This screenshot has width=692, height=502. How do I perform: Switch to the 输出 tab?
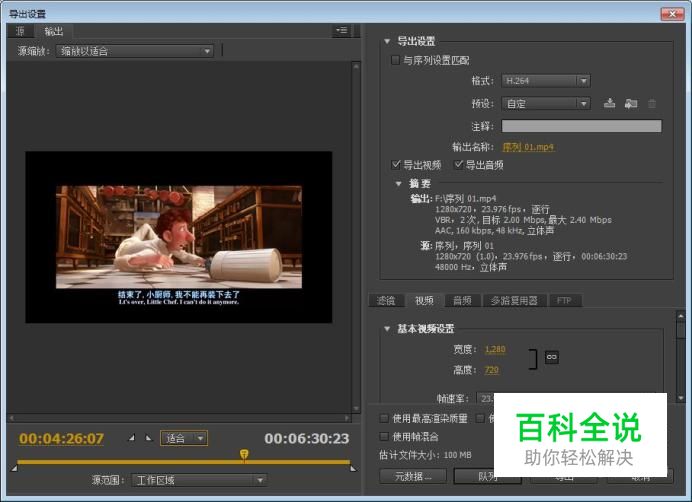(54, 31)
